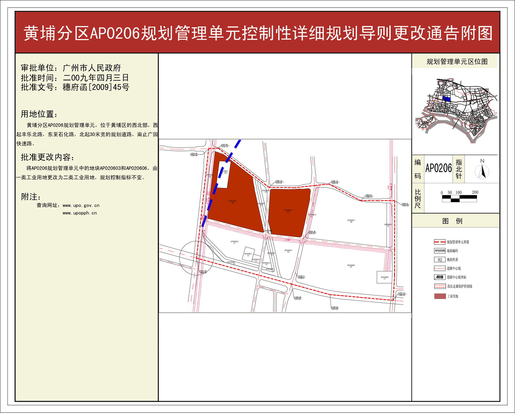
Task: Click the road centerline legend symbol
Action: tap(440, 268)
